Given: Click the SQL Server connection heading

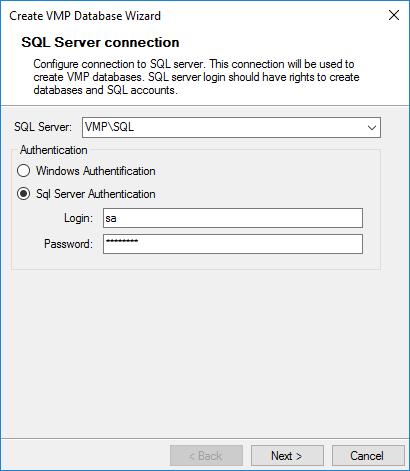Looking at the screenshot, I should coord(100,42).
